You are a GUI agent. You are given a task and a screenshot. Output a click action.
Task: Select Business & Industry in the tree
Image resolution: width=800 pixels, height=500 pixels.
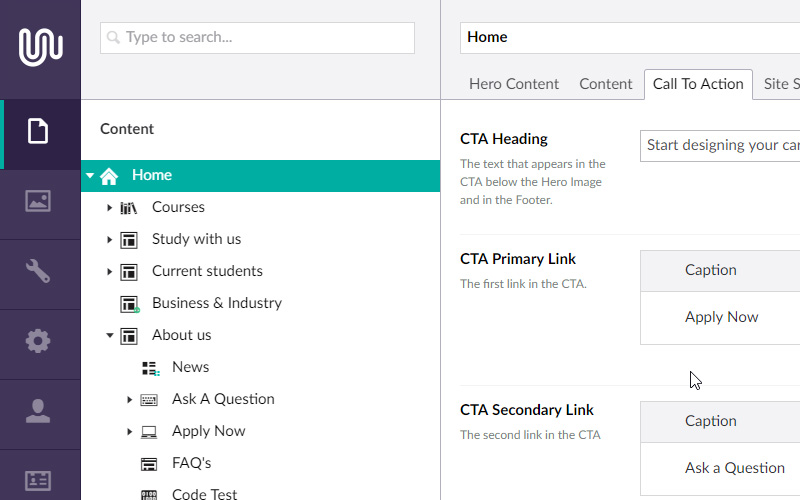coord(216,303)
